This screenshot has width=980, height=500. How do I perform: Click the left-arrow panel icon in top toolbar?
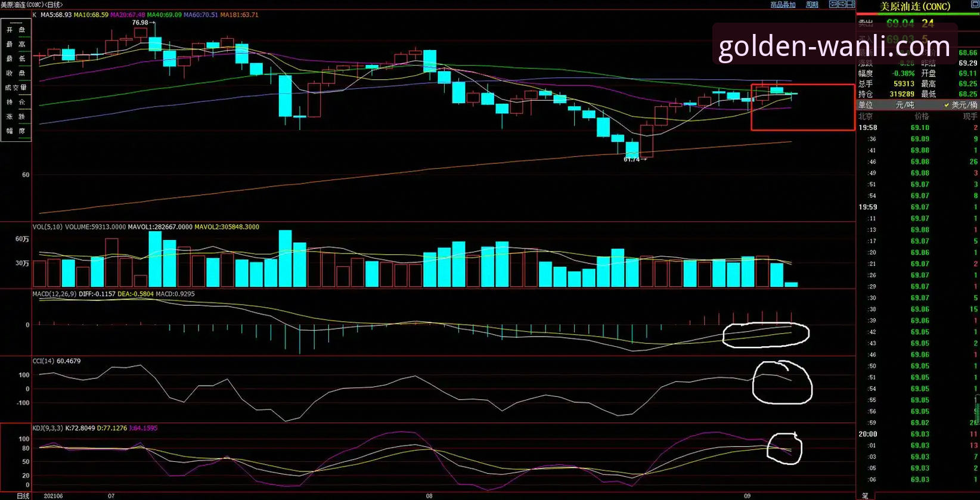pos(833,4)
